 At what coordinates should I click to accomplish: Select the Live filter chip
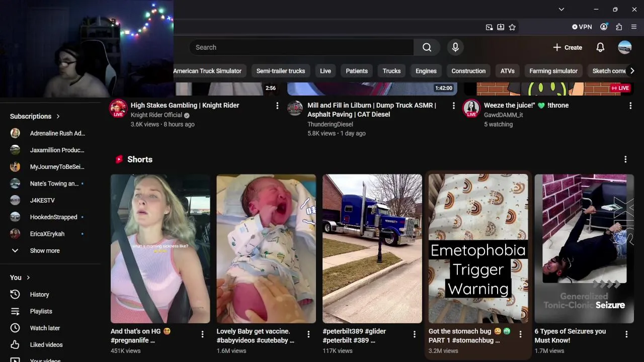coord(326,71)
